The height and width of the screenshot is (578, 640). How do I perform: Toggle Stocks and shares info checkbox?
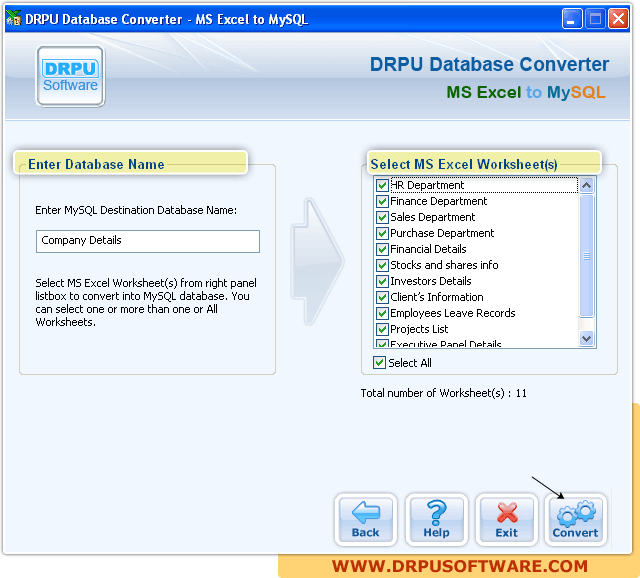coord(382,265)
